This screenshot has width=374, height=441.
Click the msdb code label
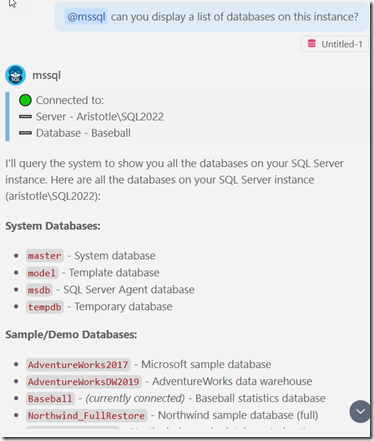coord(39,290)
